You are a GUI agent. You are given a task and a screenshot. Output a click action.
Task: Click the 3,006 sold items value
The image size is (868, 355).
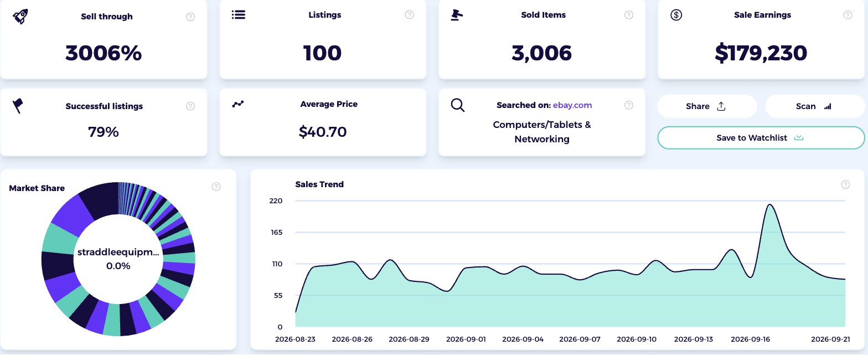[542, 53]
